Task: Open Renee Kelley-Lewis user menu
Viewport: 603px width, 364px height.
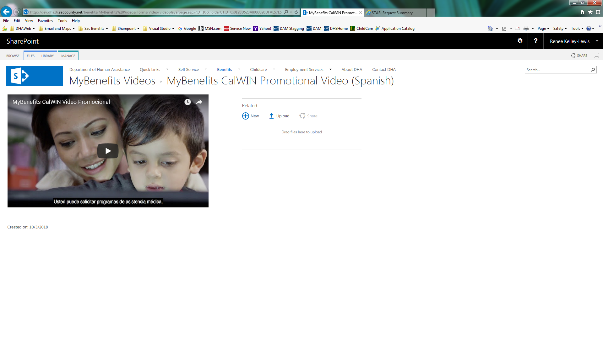Action: pos(574,41)
